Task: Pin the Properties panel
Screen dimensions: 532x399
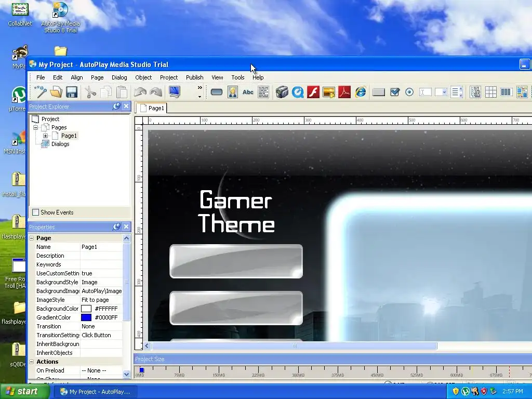Action: coord(116,227)
